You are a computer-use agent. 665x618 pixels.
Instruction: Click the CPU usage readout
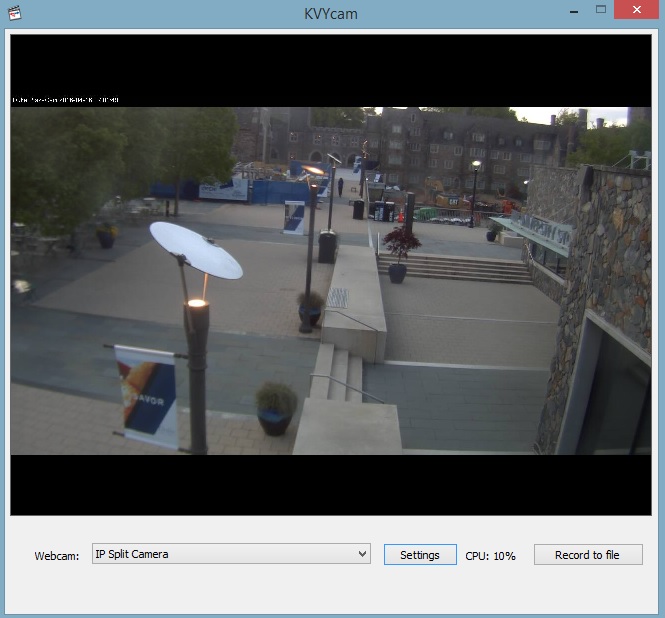490,556
